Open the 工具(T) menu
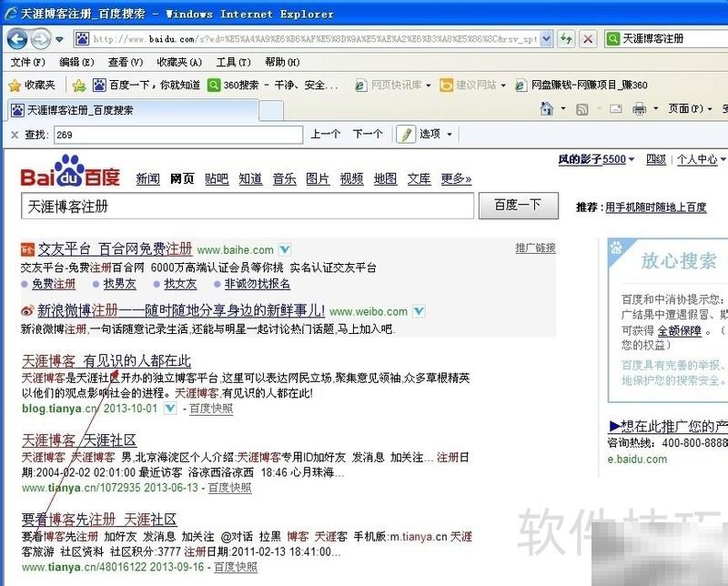The width and height of the screenshot is (728, 586). [234, 62]
